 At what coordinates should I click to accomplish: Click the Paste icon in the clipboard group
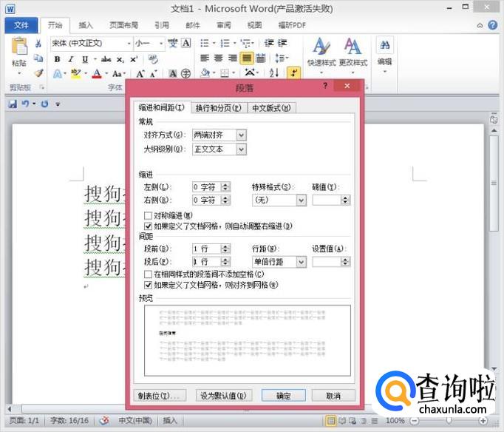pyautogui.click(x=19, y=46)
